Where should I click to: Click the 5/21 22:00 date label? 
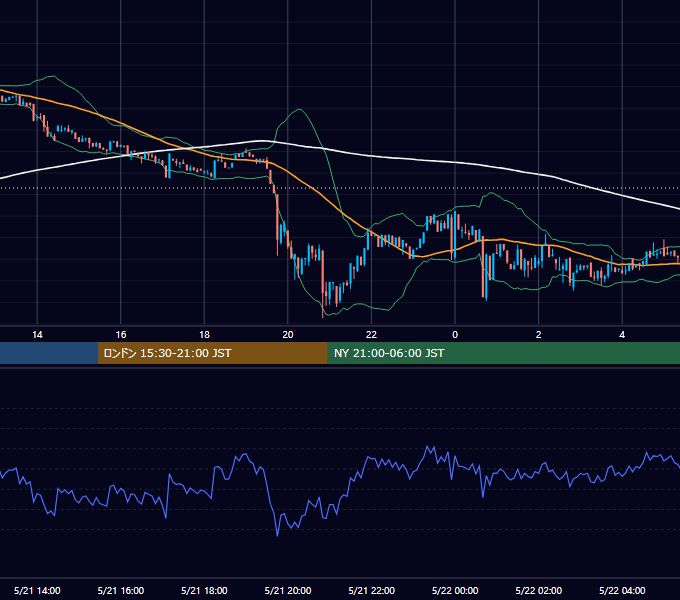pyautogui.click(x=371, y=590)
